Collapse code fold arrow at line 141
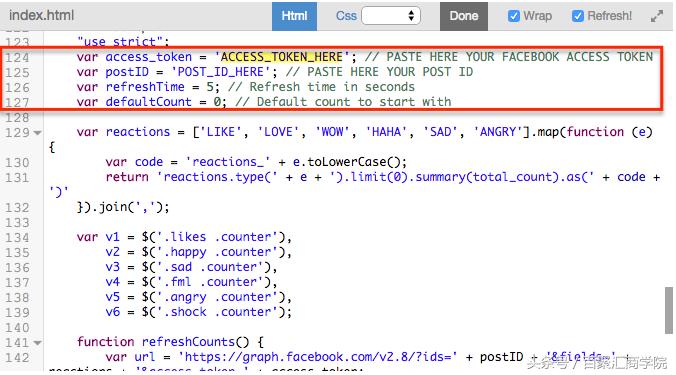The image size is (676, 375). (x=38, y=343)
